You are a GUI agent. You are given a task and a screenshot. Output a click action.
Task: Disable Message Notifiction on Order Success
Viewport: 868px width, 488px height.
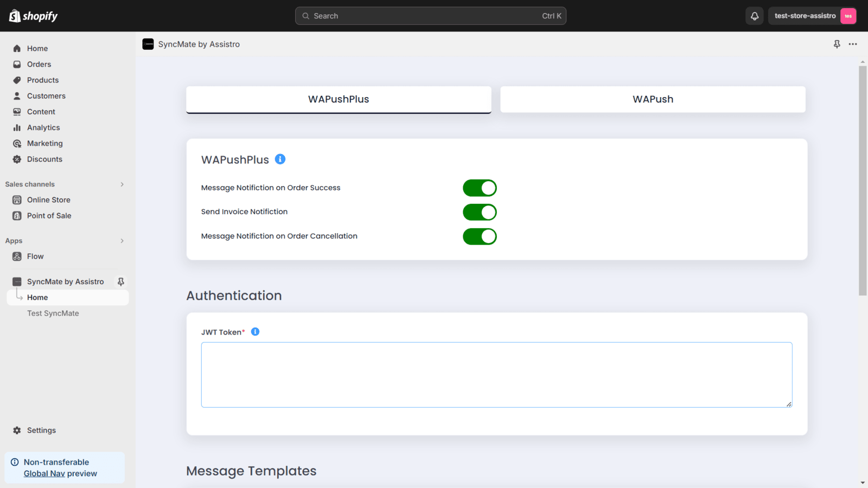pyautogui.click(x=480, y=188)
